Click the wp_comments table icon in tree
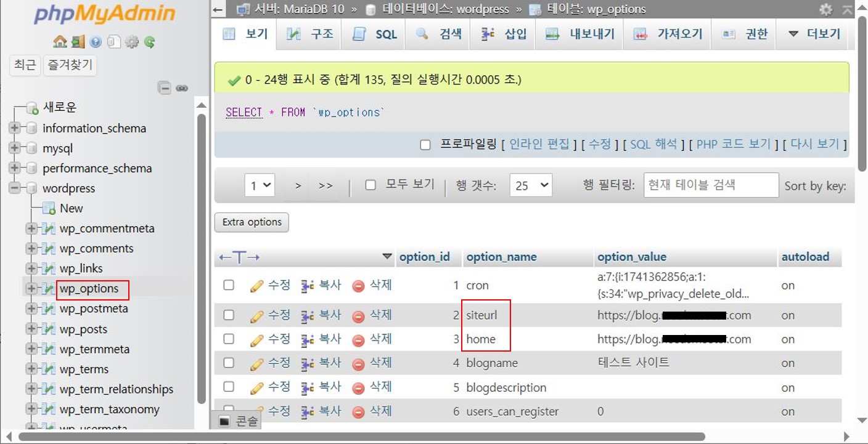The image size is (868, 444). coord(48,249)
